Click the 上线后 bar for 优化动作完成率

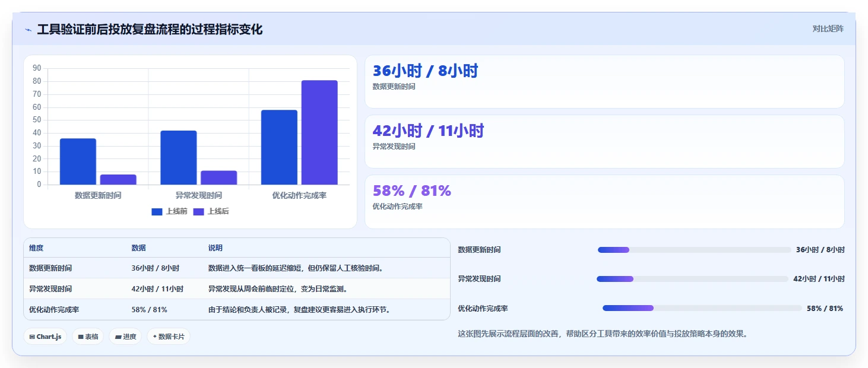pyautogui.click(x=319, y=132)
